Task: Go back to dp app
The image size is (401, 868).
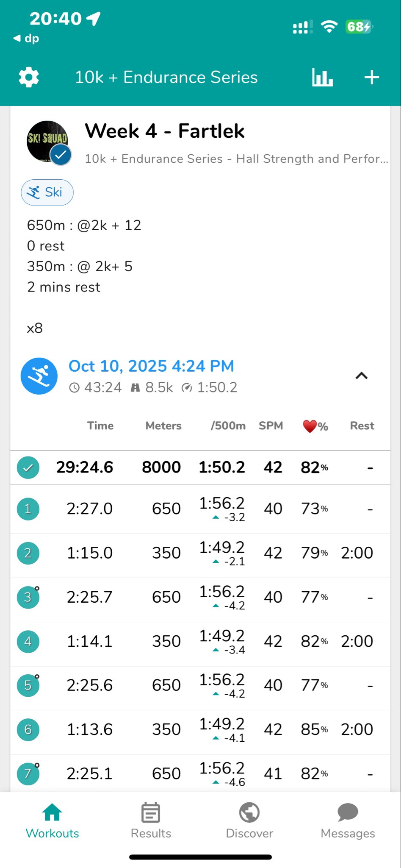Action: tap(26, 39)
